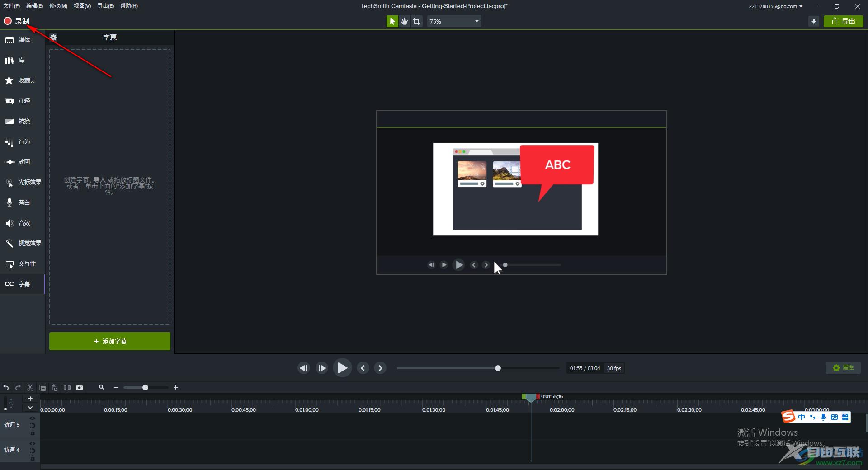Image resolution: width=868 pixels, height=470 pixels.
Task: Cut selection with the scissors icon
Action: click(x=30, y=387)
